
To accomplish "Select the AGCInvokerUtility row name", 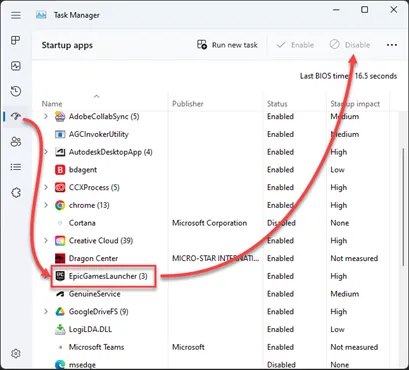I will [98, 134].
